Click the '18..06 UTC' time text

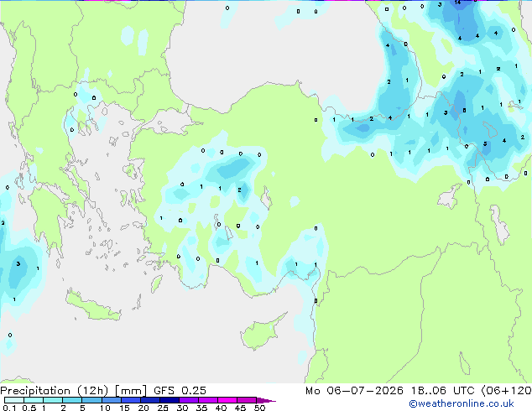443,391
